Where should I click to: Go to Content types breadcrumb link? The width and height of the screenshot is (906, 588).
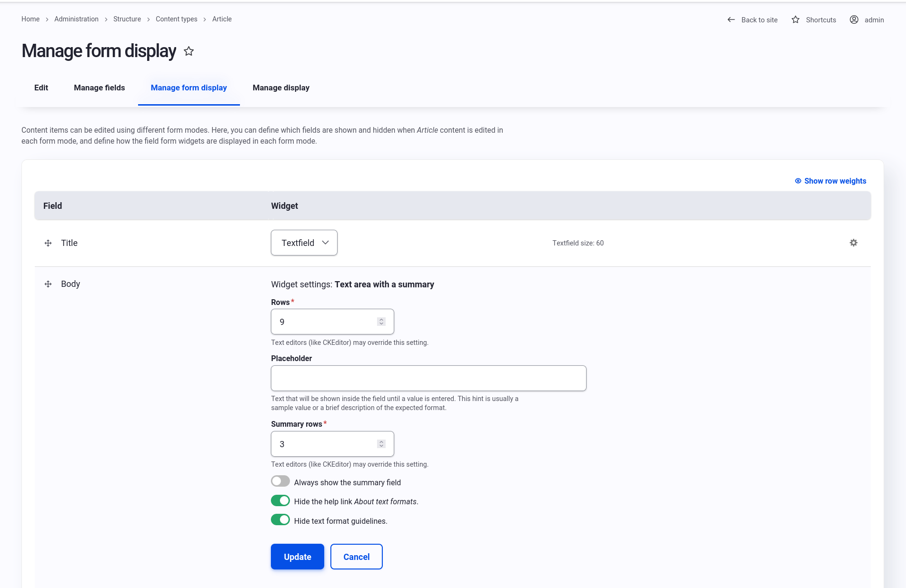[x=176, y=19]
